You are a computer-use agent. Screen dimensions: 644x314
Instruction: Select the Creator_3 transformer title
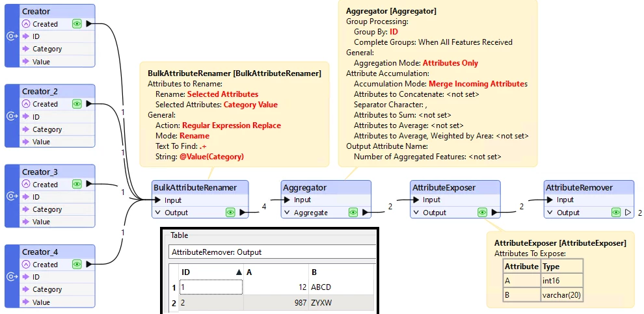pos(40,172)
